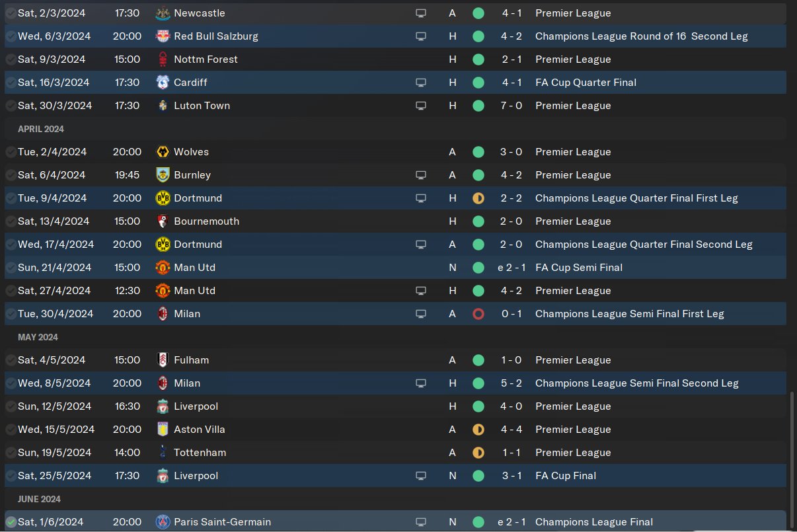Open the 7 - 0 Luton Town result
Screen dimensions: 797x532
click(x=512, y=106)
